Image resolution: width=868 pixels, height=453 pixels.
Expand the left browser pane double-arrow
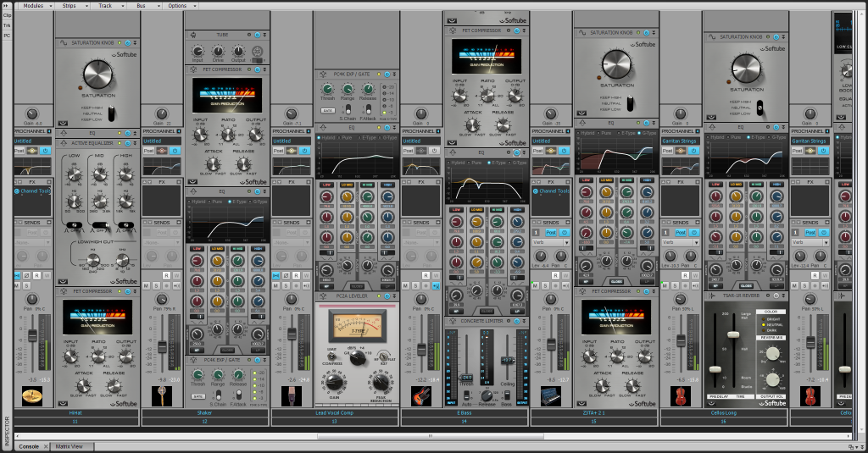[x=7, y=6]
